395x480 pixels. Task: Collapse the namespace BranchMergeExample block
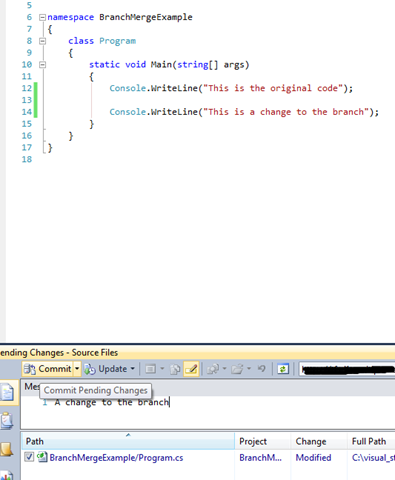point(42,17)
